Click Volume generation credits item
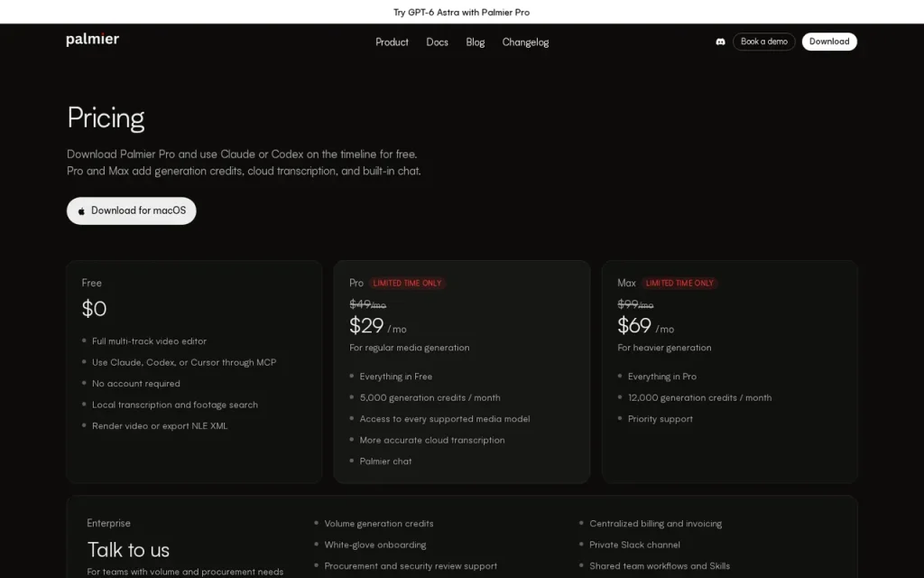The image size is (924, 578). (x=378, y=524)
